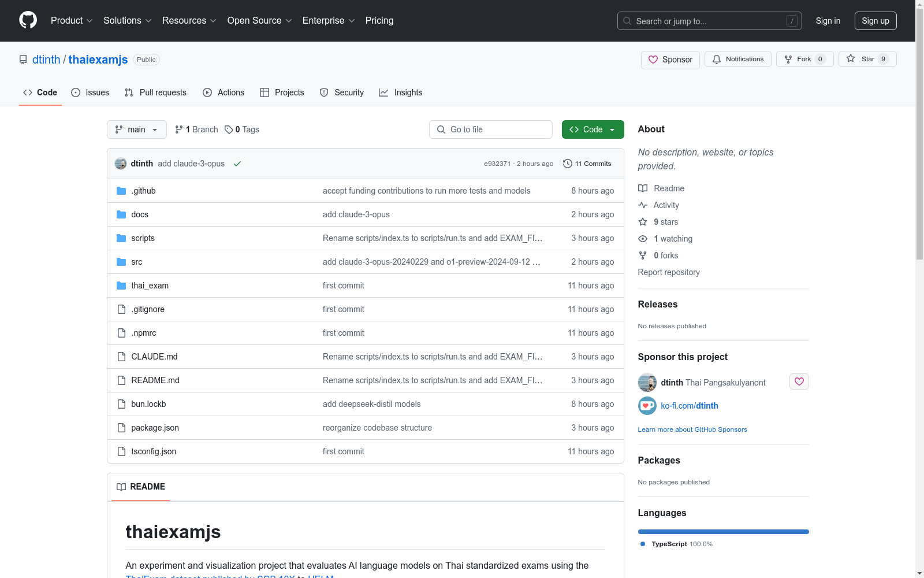
Task: Click the Sponsor button
Action: 670,60
